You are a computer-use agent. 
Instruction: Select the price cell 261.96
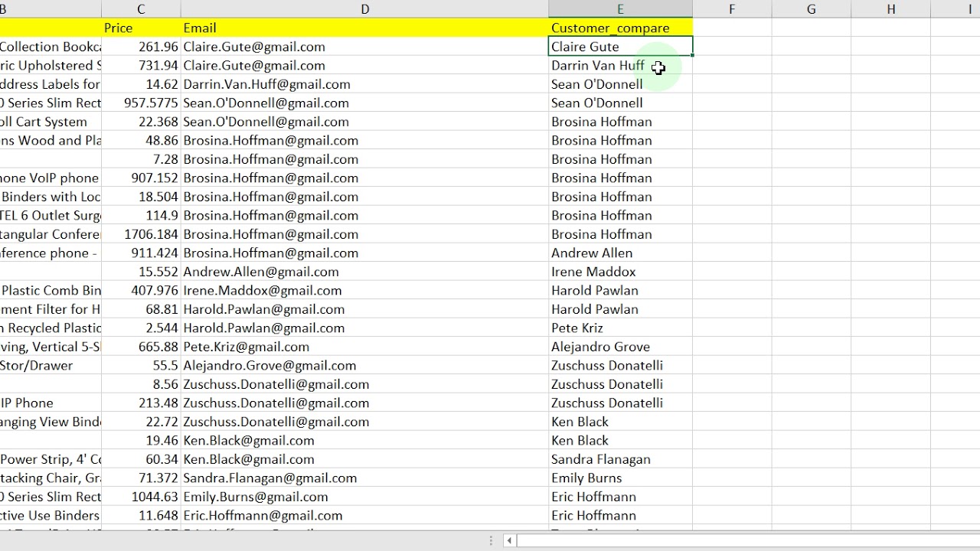tap(141, 47)
